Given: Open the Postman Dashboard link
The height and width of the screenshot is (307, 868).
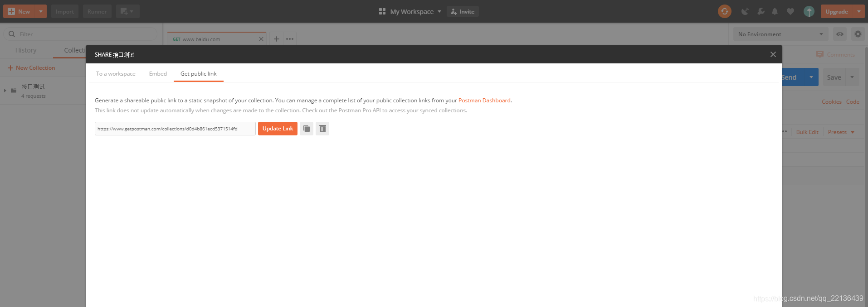Looking at the screenshot, I should click(x=484, y=101).
